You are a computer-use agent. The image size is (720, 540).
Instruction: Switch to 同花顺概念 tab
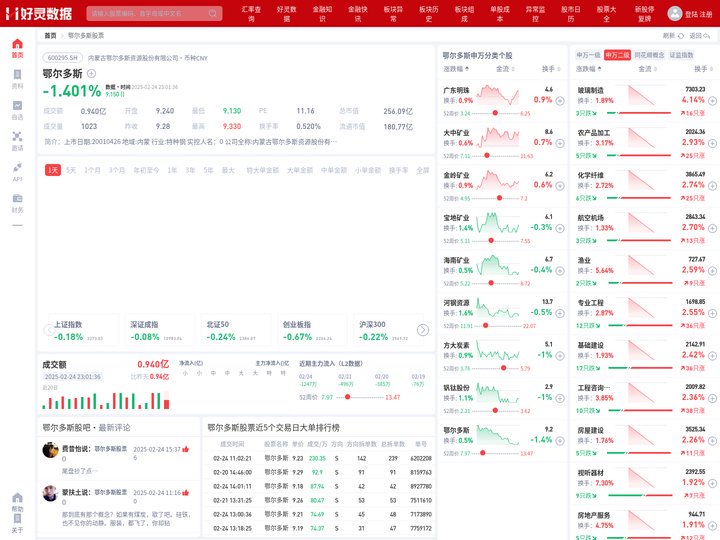click(649, 55)
